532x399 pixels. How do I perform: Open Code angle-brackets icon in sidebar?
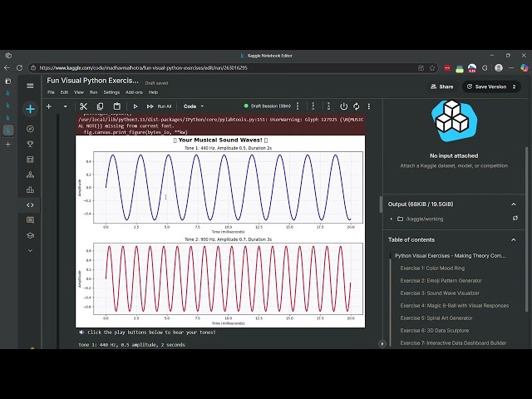30,205
